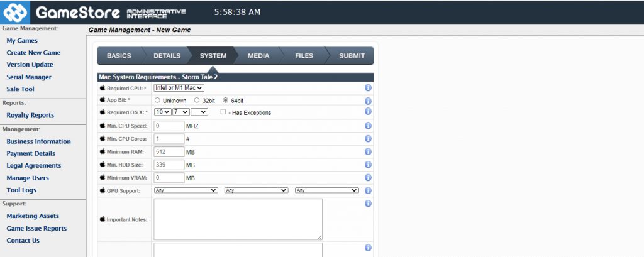Click the Minimum VRAM input field
Viewport: 644px width, 257px height.
[x=169, y=178]
